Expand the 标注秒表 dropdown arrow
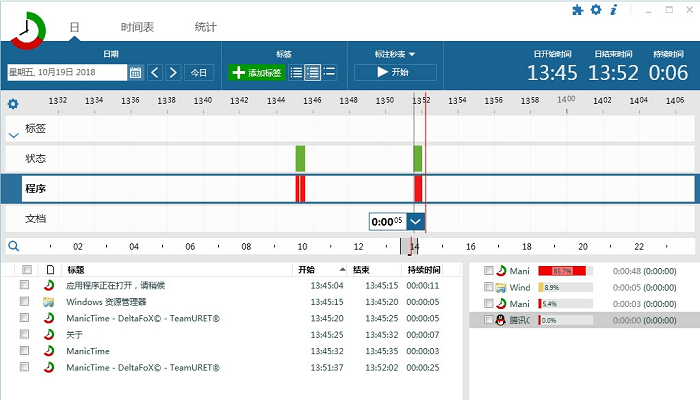The image size is (700, 400). click(x=411, y=54)
